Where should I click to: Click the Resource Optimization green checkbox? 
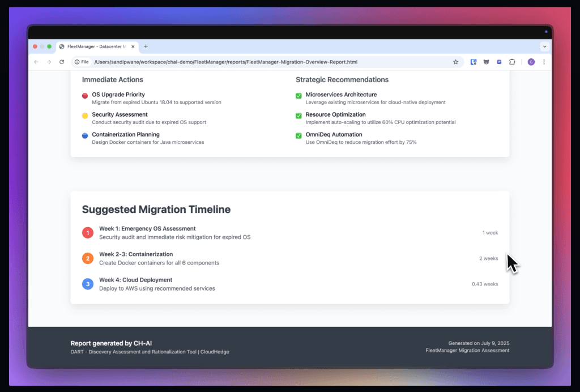coord(298,116)
